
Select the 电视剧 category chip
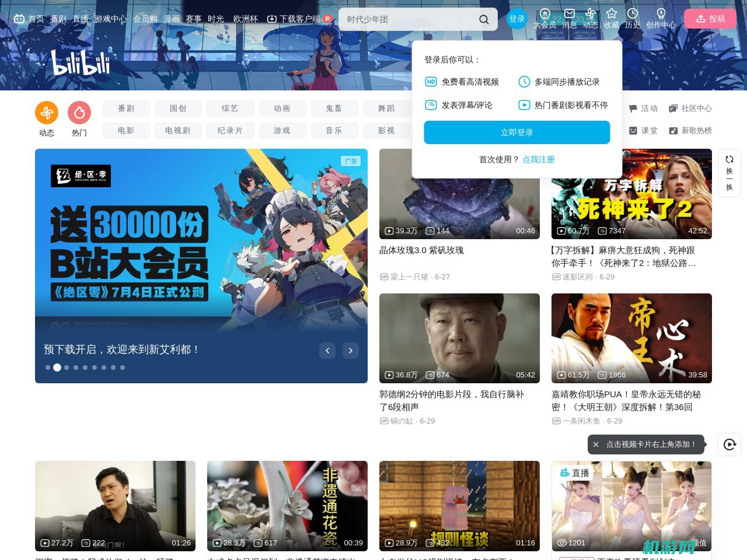178,131
